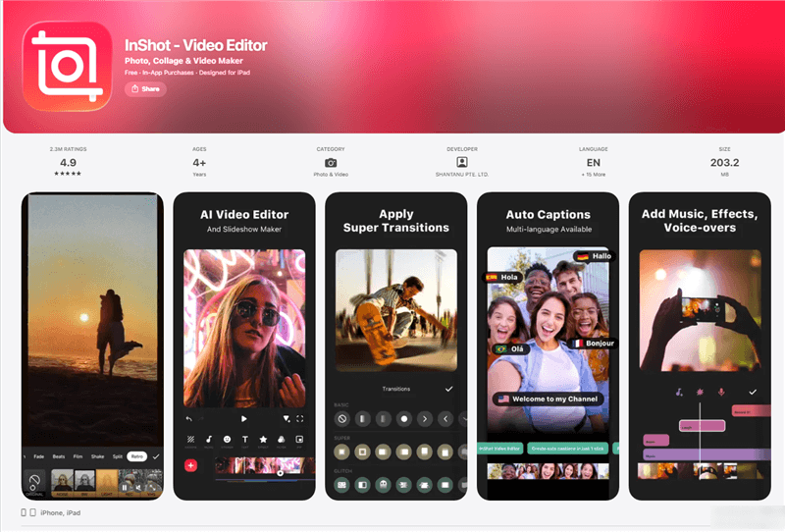Click the star effect tool in the AI Video Editor screenshot
The image size is (785, 532).
(263, 440)
